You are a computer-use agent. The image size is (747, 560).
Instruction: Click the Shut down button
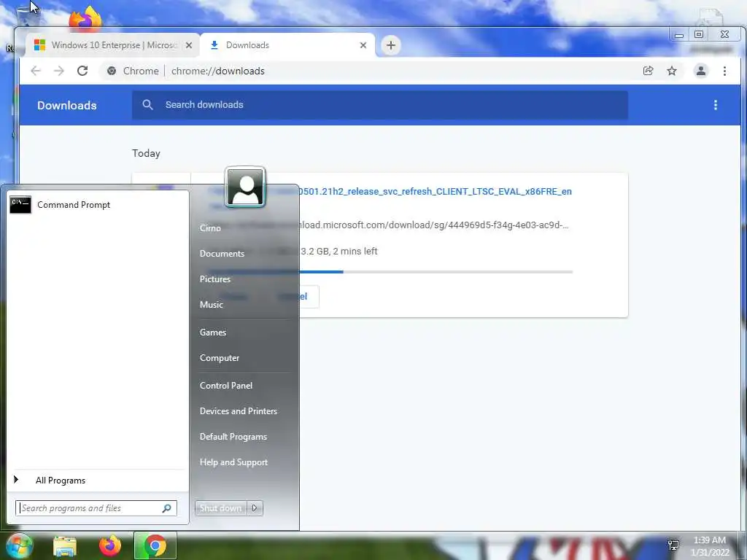(220, 508)
